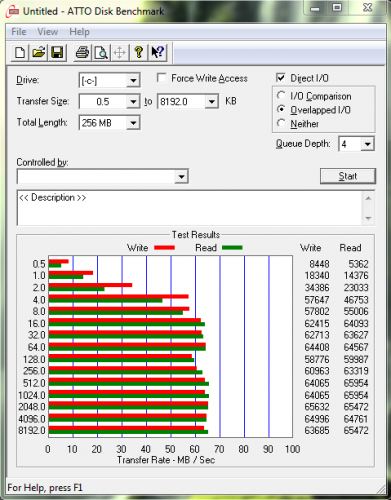Click the write value 63685
The image size is (391, 500).
click(317, 431)
